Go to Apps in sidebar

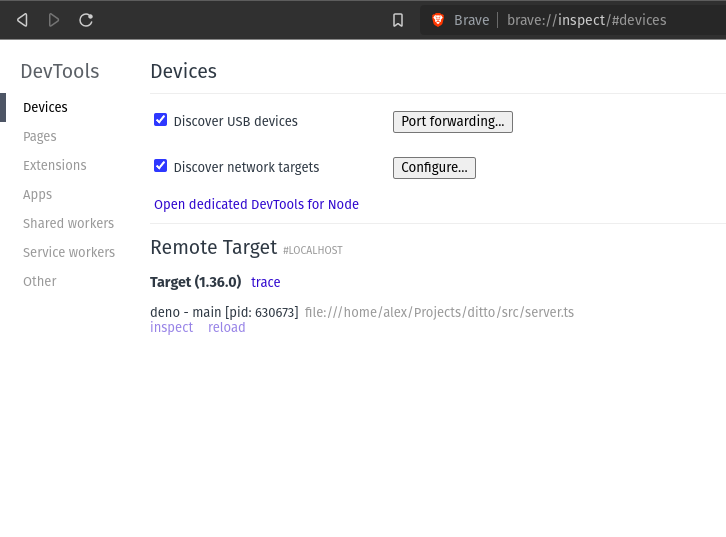[38, 194]
